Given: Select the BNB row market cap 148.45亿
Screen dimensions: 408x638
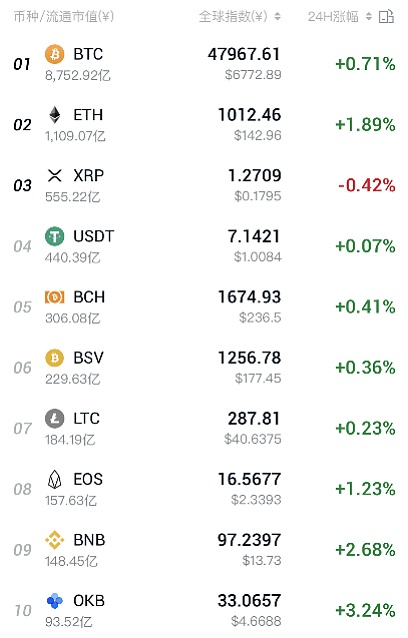Looking at the screenshot, I should (x=71, y=562).
